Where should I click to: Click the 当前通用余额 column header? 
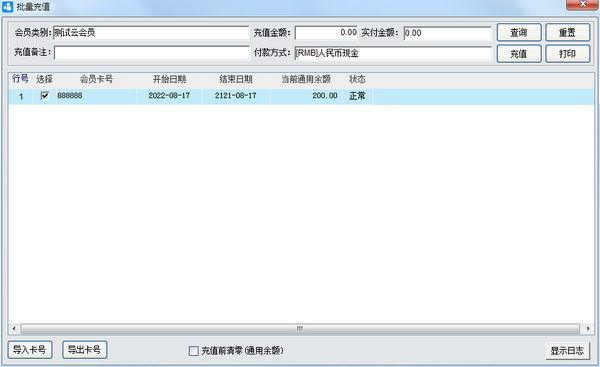(x=306, y=79)
